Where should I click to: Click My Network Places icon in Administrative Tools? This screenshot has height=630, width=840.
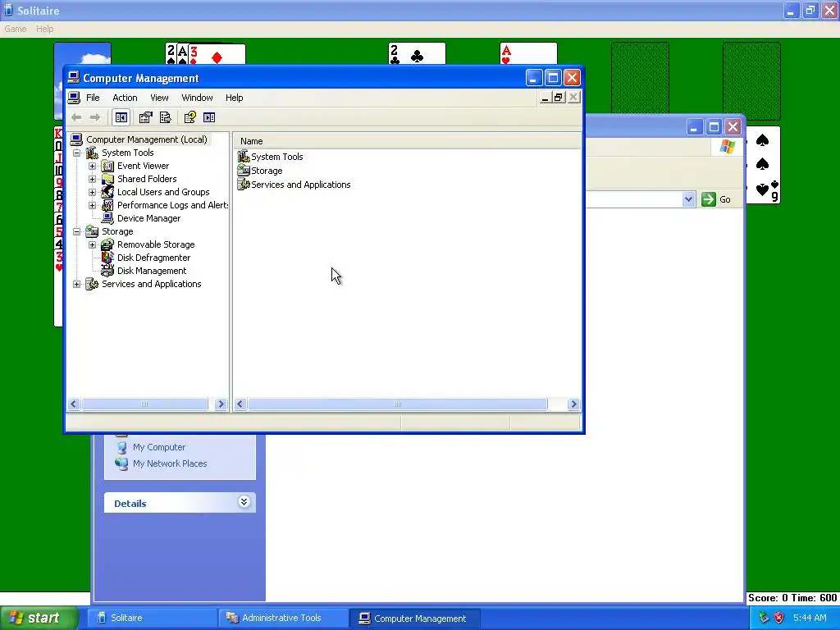coord(122,463)
